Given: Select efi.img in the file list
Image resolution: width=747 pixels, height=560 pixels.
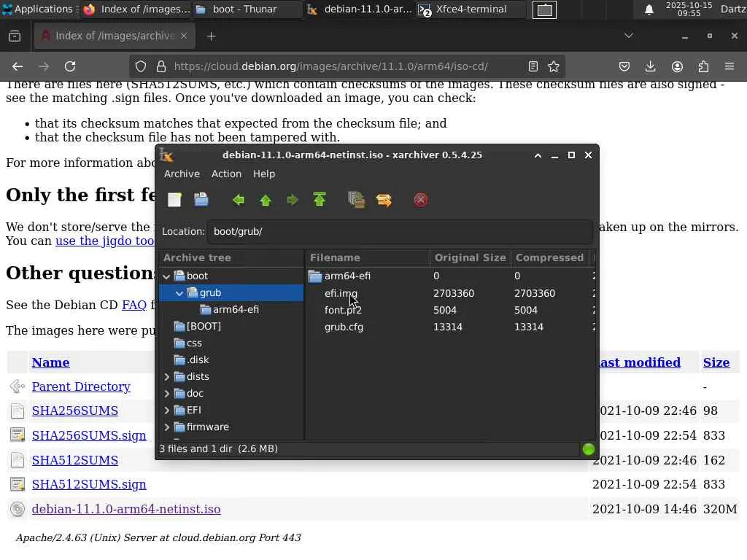Looking at the screenshot, I should [341, 293].
